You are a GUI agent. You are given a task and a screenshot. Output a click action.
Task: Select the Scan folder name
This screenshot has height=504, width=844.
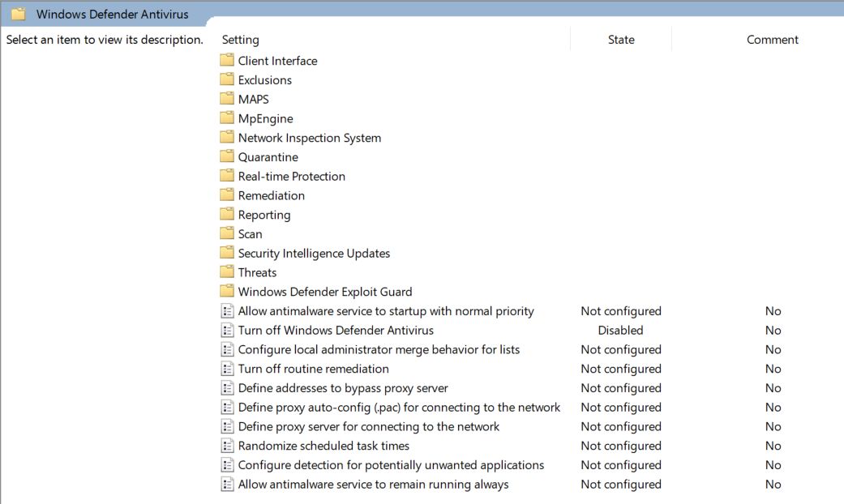(251, 234)
